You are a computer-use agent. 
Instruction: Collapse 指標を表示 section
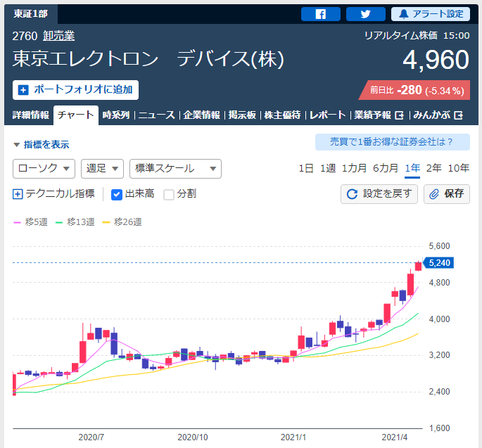42,144
